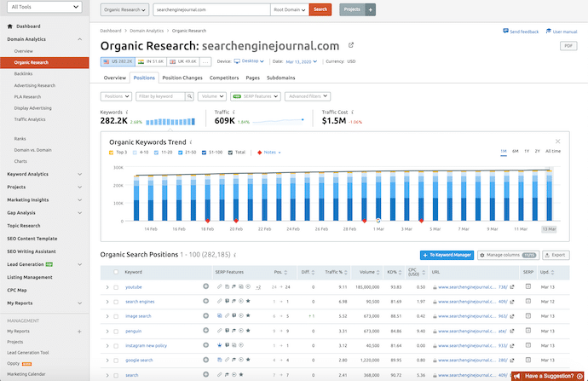Close the Organic Keywords Trend chart
This screenshot has width=588, height=381.
pos(557,141)
